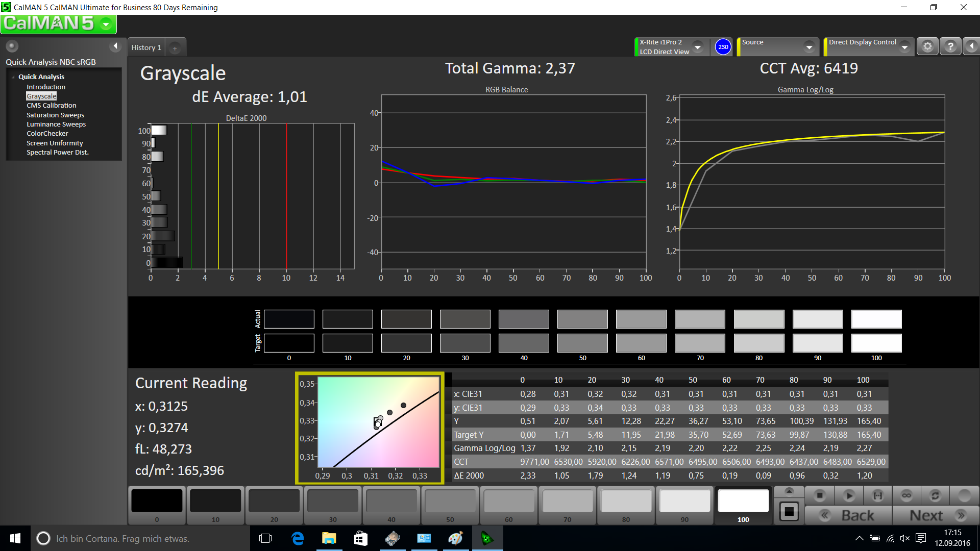Click the infinity continuous-read icon
The image size is (980, 551).
click(x=906, y=495)
